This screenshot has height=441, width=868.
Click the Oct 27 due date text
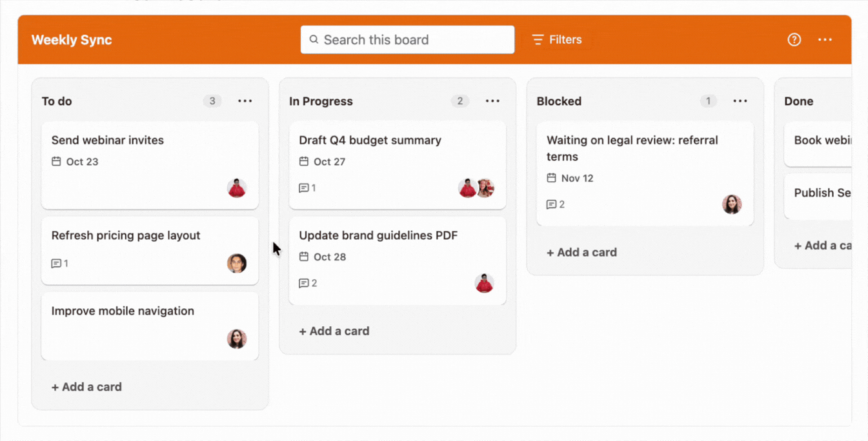pyautogui.click(x=329, y=161)
